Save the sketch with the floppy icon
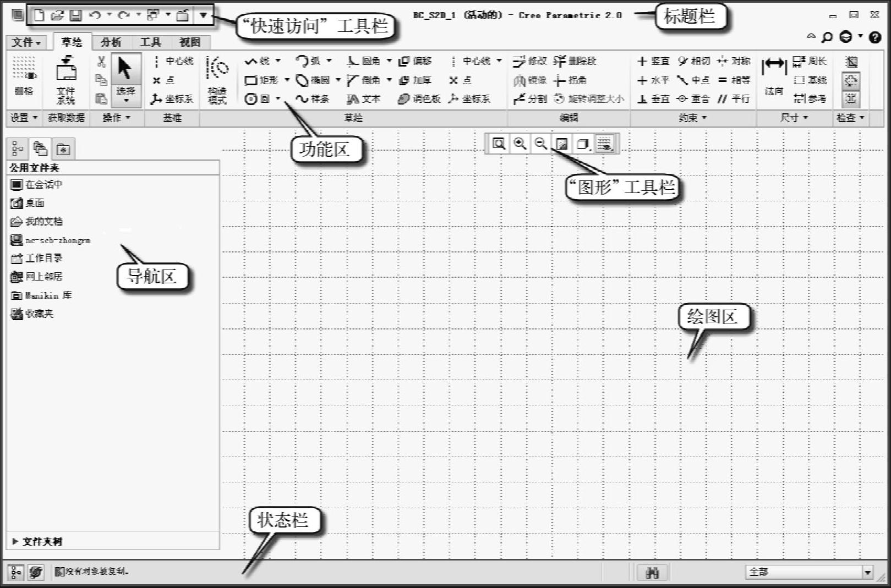Viewport: 891px width, 588px height. pos(75,15)
